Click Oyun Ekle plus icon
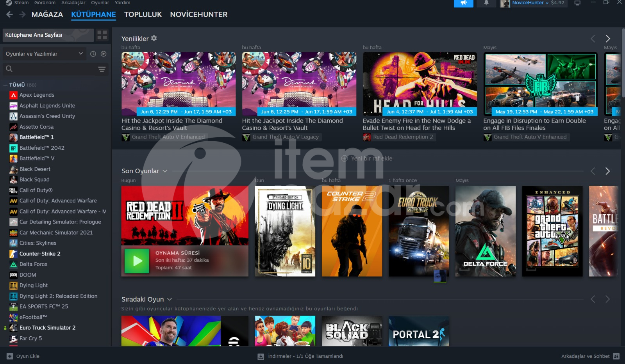The width and height of the screenshot is (625, 364). (10, 356)
